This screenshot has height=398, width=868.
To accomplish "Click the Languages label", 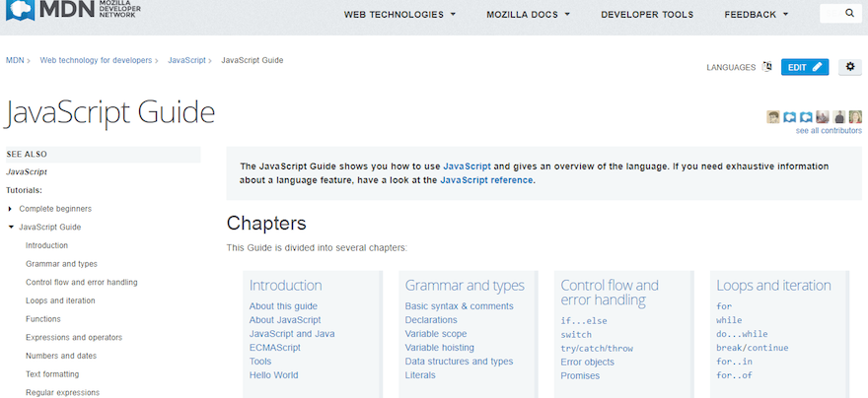I will coord(731,67).
